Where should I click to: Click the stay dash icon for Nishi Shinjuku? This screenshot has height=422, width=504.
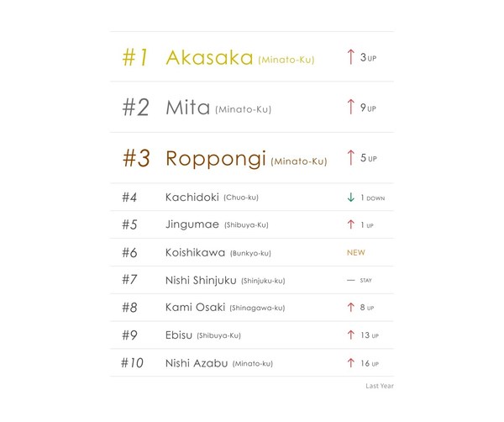350,281
